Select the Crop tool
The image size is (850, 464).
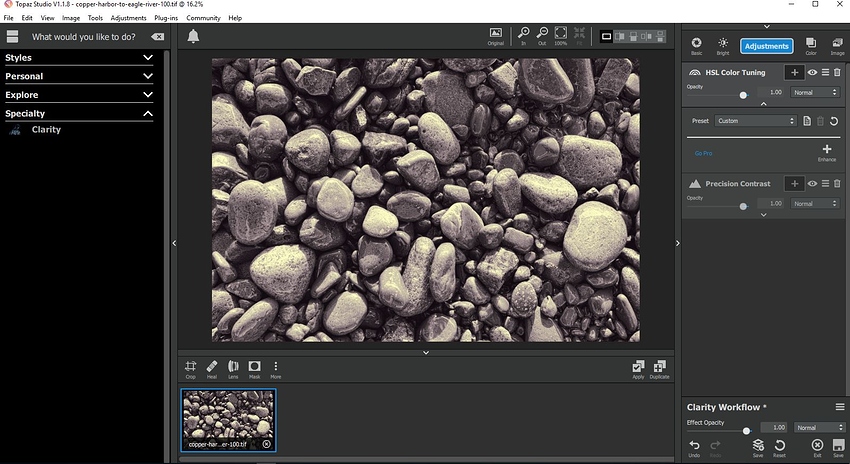click(190, 369)
